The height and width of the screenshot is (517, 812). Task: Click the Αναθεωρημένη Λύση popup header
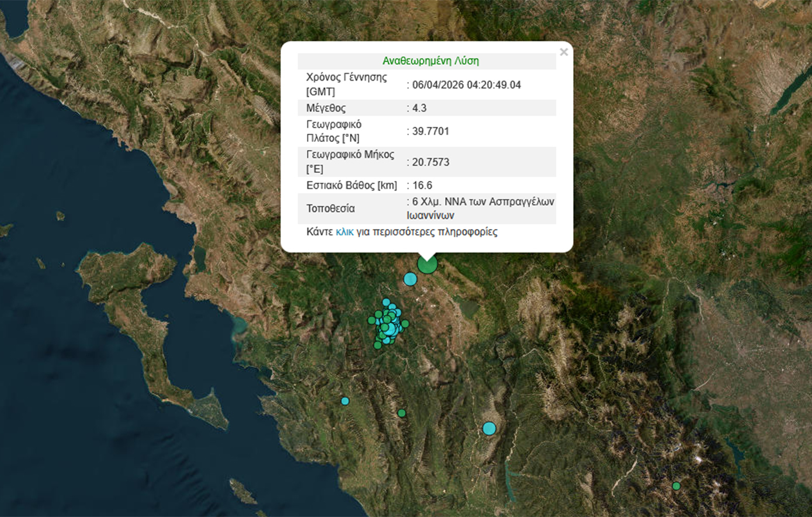click(430, 61)
